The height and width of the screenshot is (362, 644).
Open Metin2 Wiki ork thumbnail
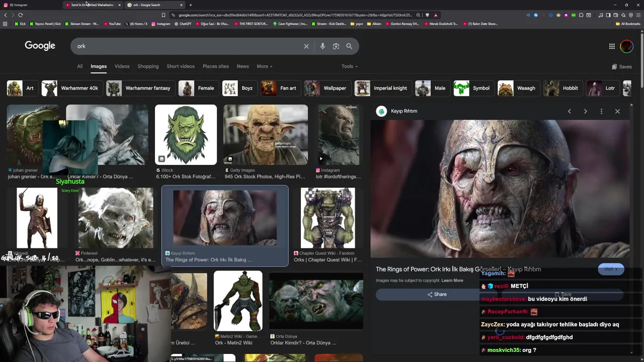click(238, 301)
